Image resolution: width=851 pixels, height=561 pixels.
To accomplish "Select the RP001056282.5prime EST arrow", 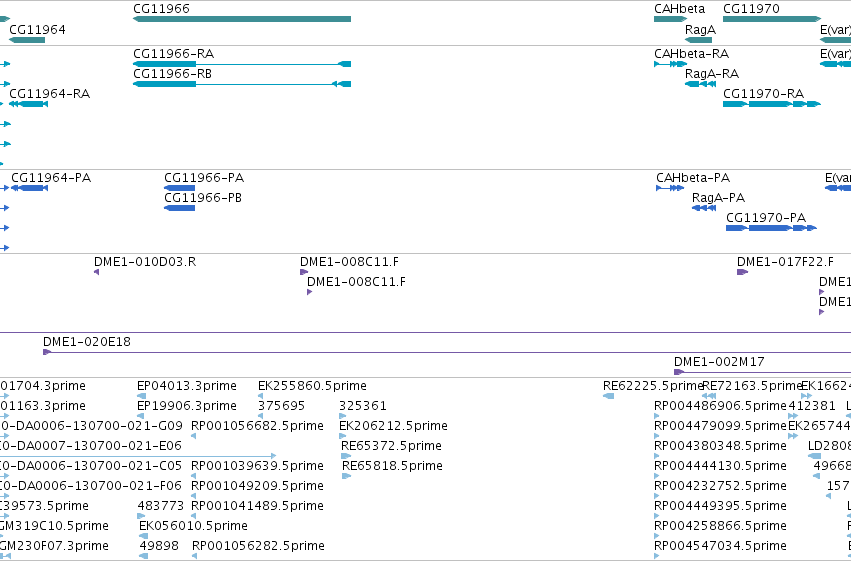I will tap(195, 556).
